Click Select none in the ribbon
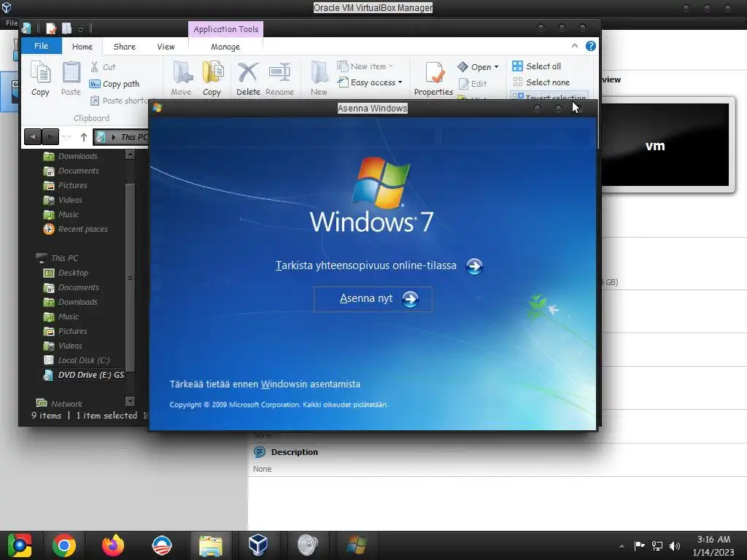747x560 pixels. pyautogui.click(x=541, y=82)
